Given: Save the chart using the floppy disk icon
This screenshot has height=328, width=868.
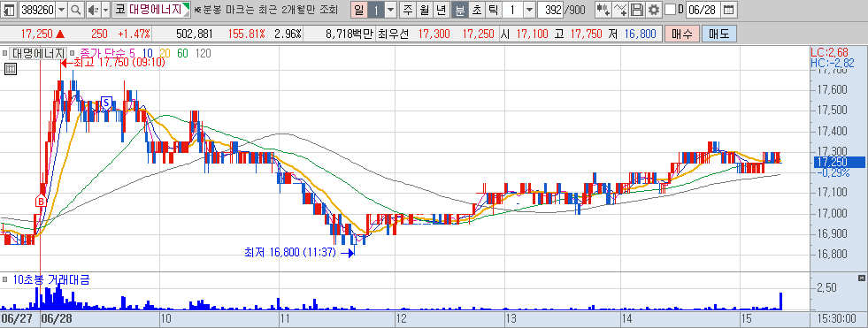Looking at the screenshot, I should tap(638, 10).
